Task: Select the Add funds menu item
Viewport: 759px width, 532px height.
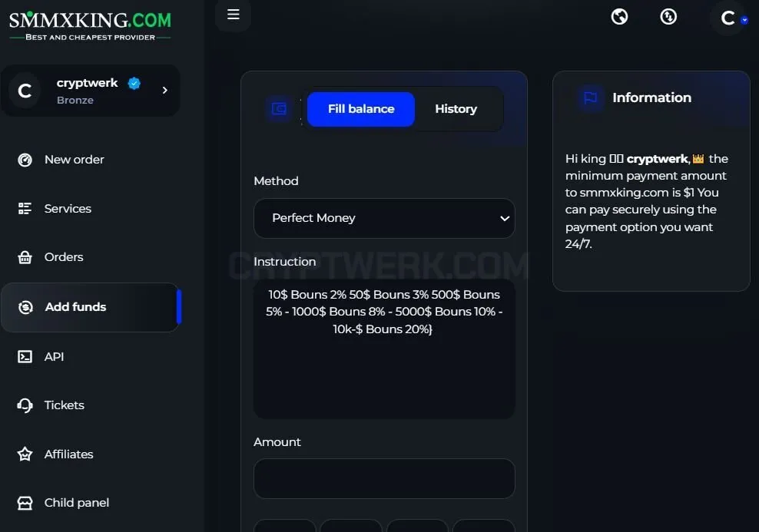Action: [90, 307]
